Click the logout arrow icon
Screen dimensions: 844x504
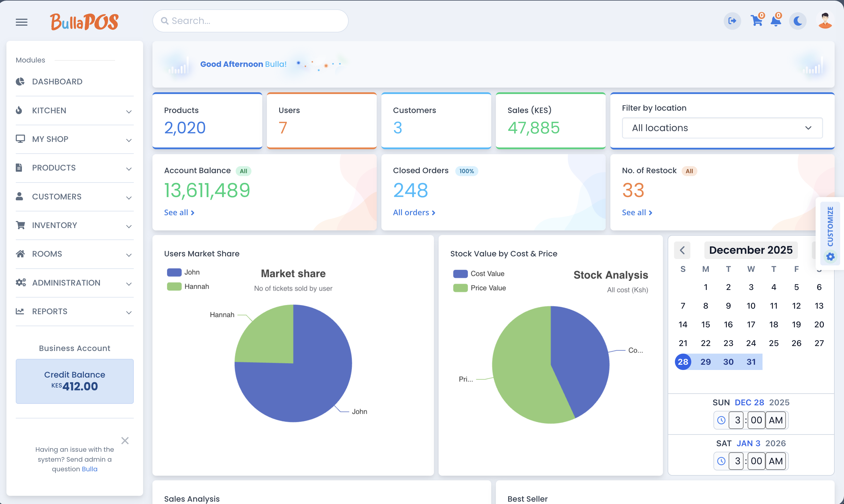(x=732, y=21)
